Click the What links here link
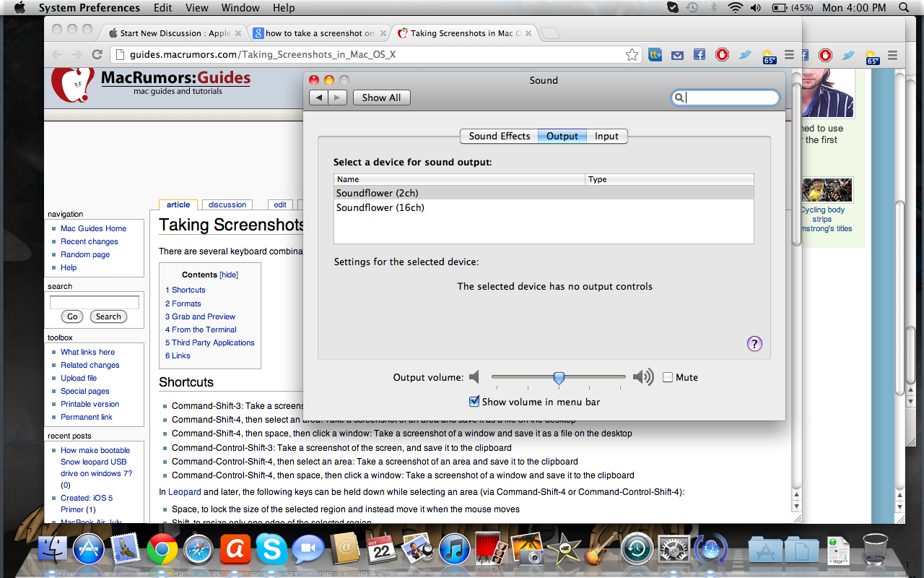 [x=87, y=353]
